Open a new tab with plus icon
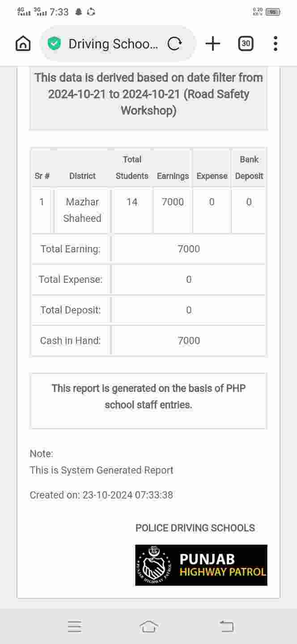The height and width of the screenshot is (644, 297). click(213, 43)
